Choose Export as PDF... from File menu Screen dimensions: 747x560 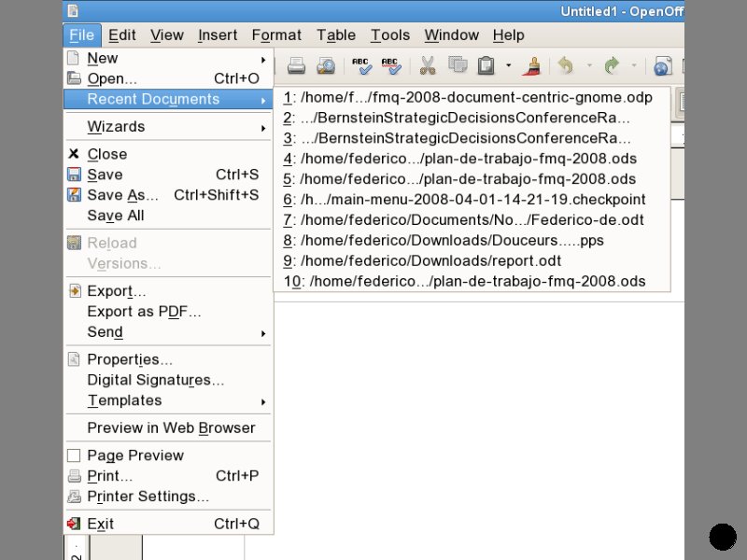point(144,312)
